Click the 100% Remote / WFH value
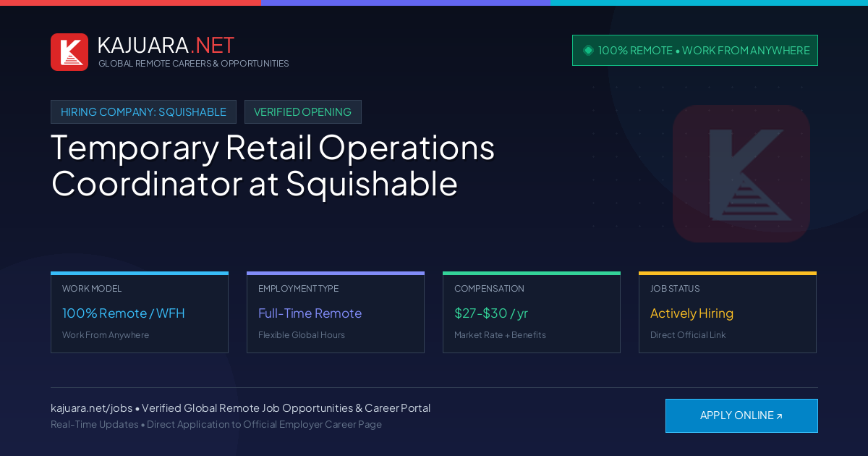The height and width of the screenshot is (456, 868). (x=124, y=313)
